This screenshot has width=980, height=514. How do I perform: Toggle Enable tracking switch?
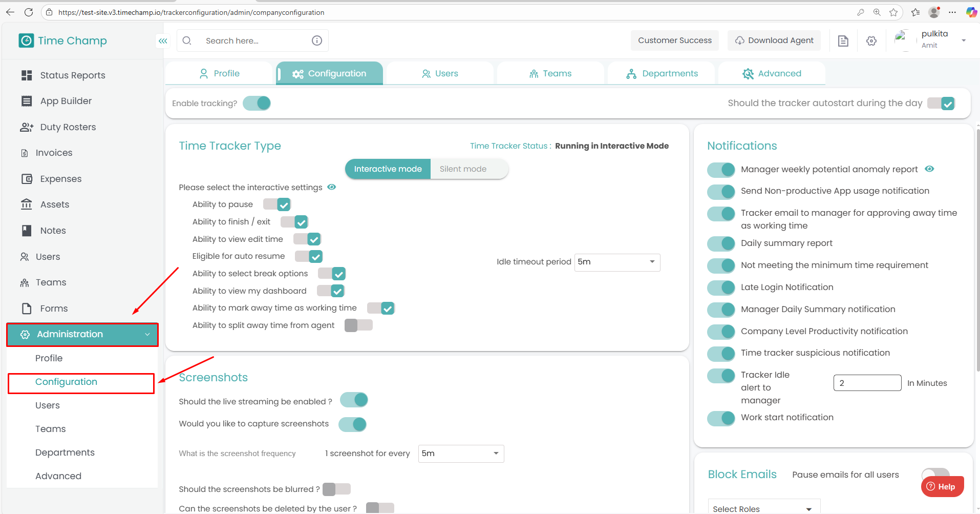tap(257, 104)
